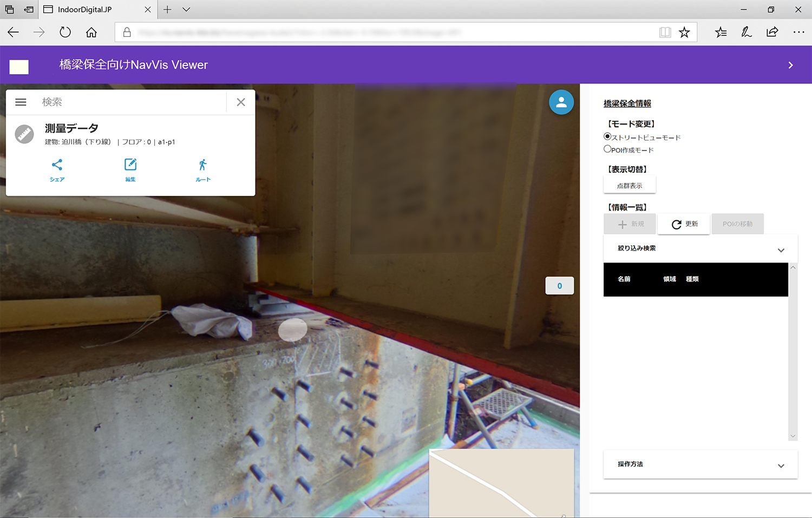812x518 pixels.
Task: Open the Edit (編集) icon
Action: (130, 165)
